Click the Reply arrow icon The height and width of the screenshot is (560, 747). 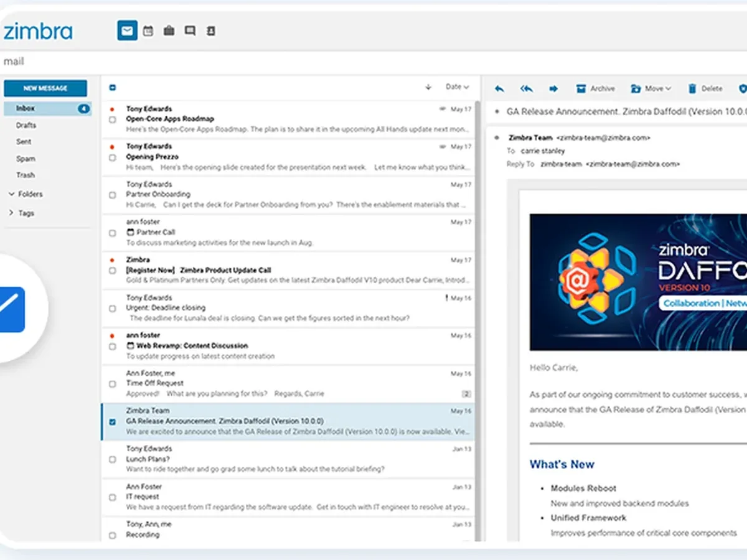tap(499, 88)
